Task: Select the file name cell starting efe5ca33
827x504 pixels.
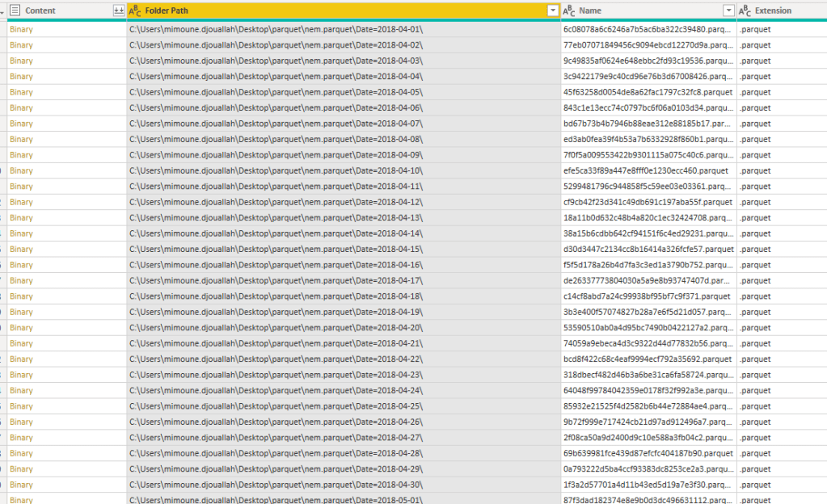Action: coord(645,170)
